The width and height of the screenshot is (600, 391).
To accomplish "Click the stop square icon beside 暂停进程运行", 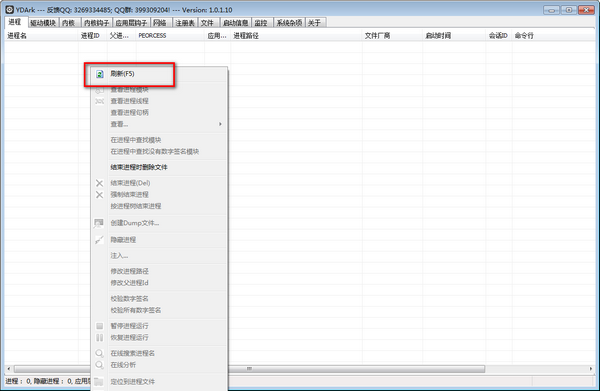I will point(99,326).
